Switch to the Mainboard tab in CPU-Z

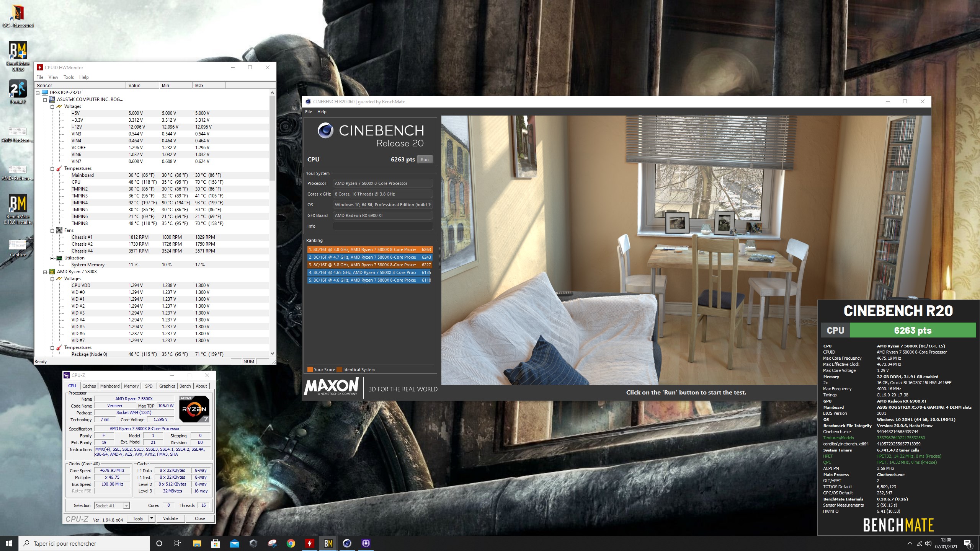tap(110, 386)
